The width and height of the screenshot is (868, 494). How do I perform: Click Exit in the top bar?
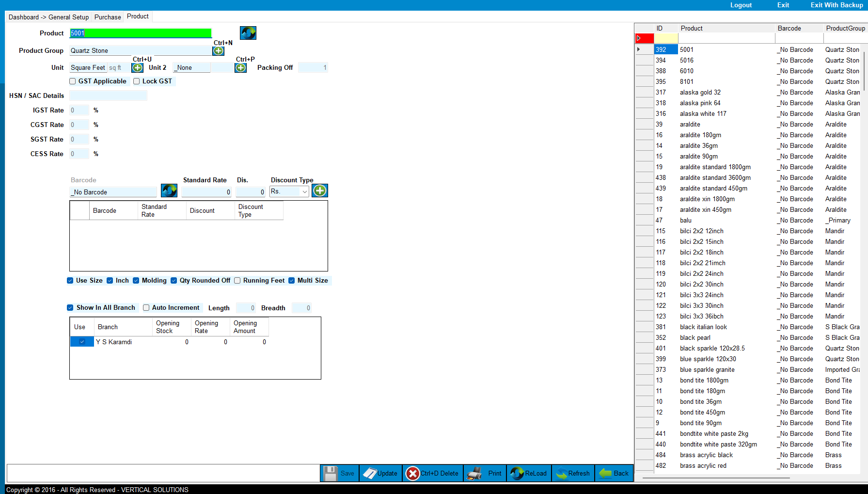pyautogui.click(x=783, y=5)
